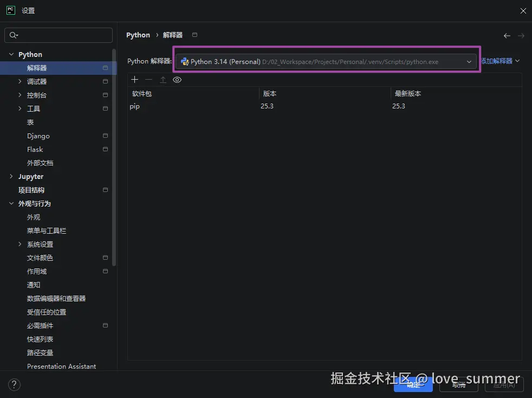Collapse the Python tree section
The image size is (532, 398).
point(11,54)
